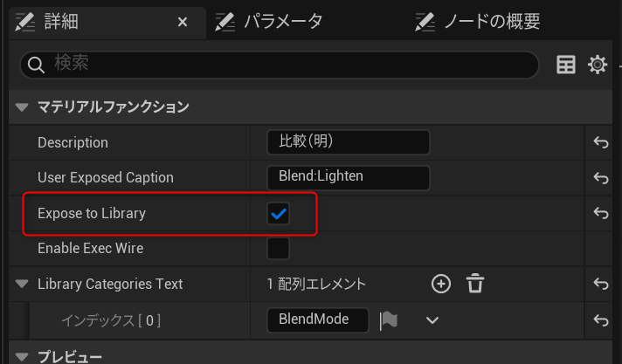The height and width of the screenshot is (364, 622).
Task: Select the Enable Exec Wire label
Action: pyautogui.click(x=91, y=248)
